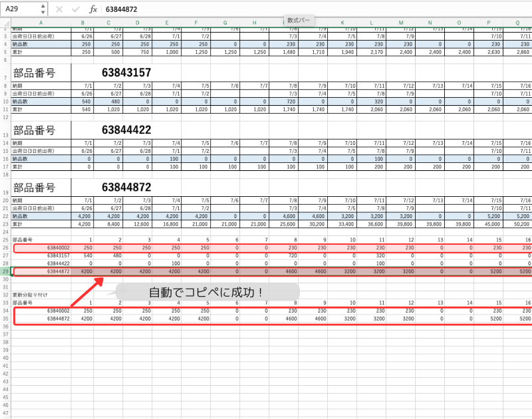Click the large part number 63843157 cell
This screenshot has height=419, width=532.
pyautogui.click(x=126, y=72)
